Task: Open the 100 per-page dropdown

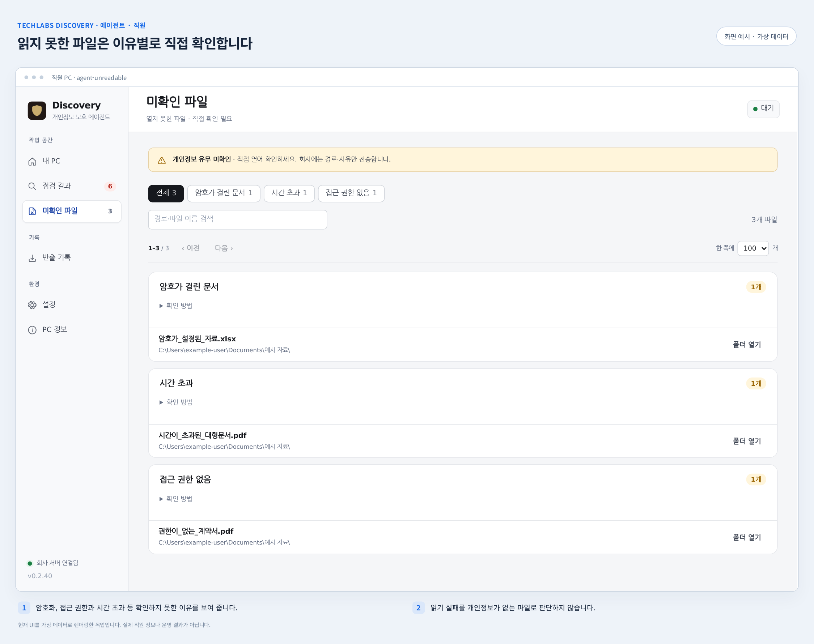Action: click(753, 248)
